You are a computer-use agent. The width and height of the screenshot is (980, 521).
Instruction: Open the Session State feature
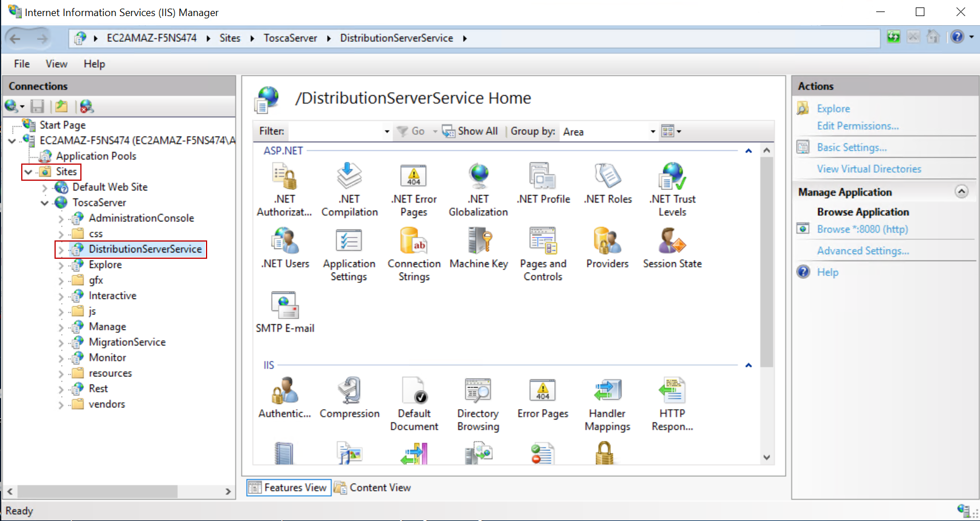(x=672, y=248)
